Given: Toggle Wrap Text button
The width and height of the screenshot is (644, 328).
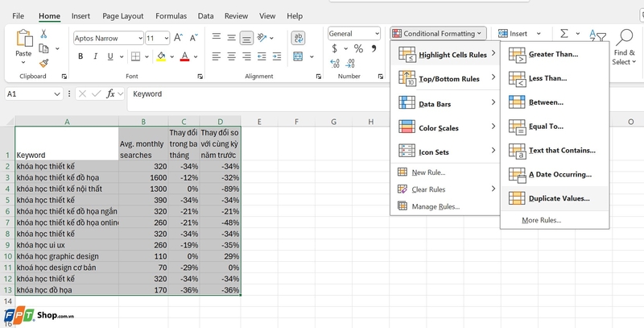Looking at the screenshot, I should pos(298,38).
